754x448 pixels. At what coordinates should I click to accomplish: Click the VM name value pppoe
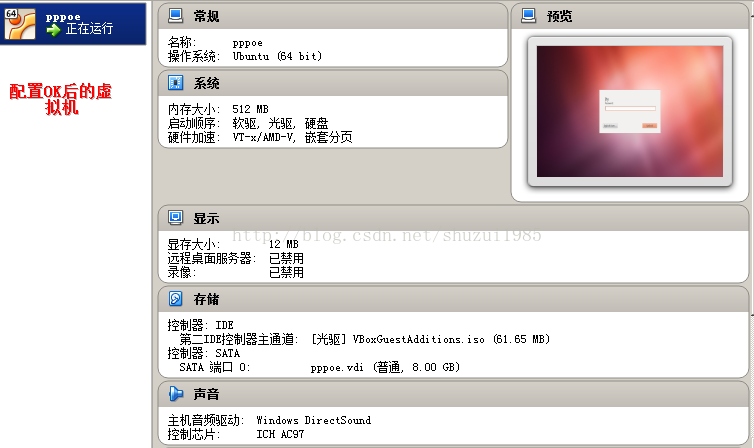[x=248, y=43]
